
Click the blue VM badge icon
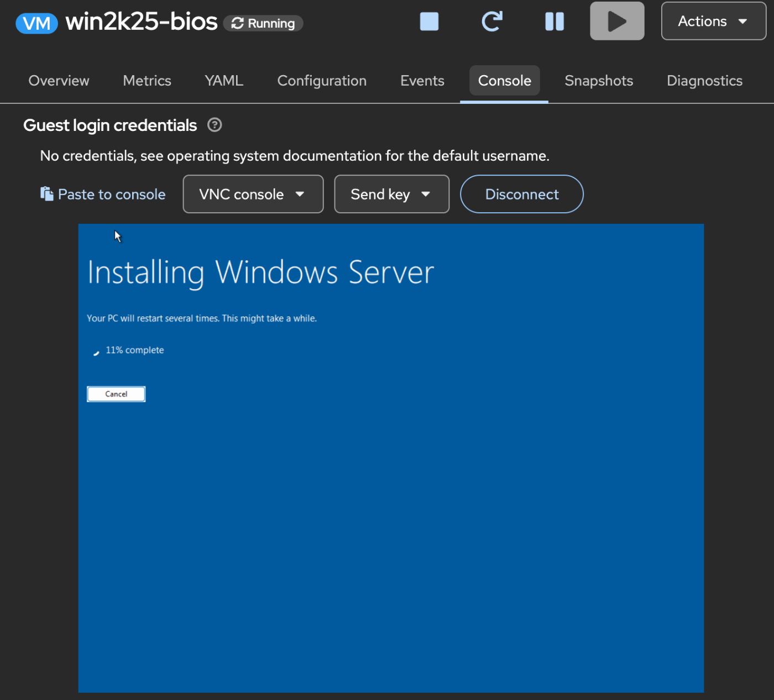[x=36, y=23]
